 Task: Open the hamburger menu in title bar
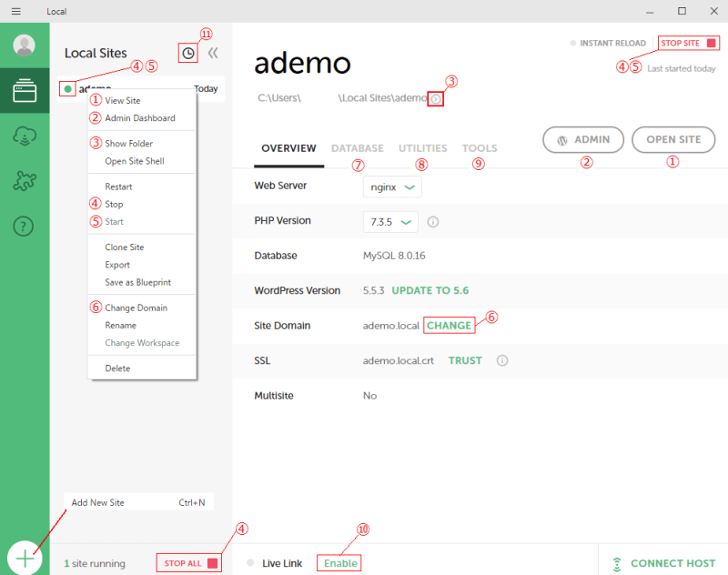[x=16, y=11]
